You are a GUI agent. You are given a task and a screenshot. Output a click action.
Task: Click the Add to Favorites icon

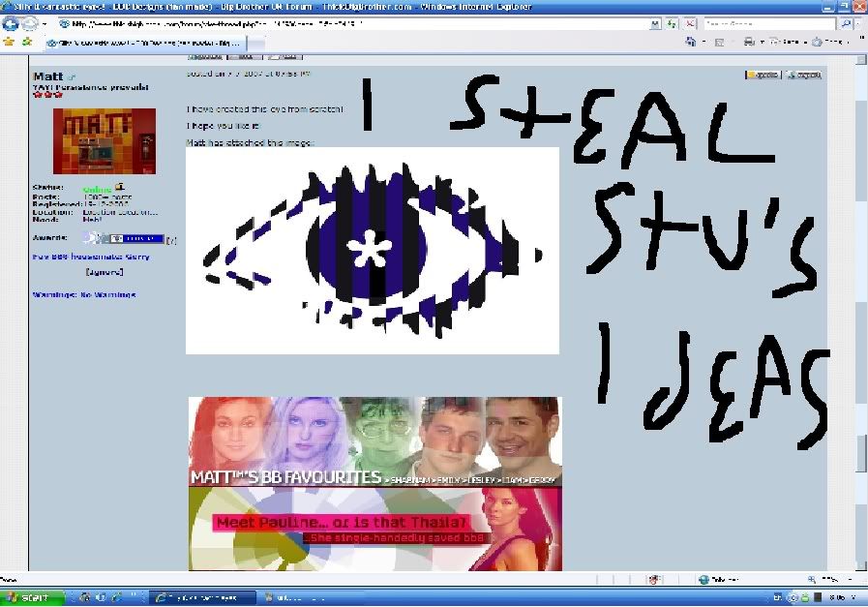coord(24,42)
